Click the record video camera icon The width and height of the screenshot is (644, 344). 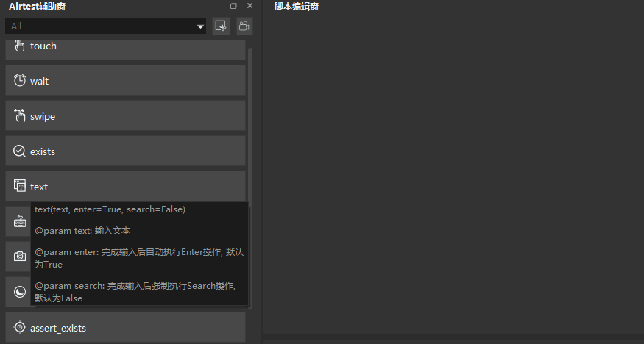244,26
